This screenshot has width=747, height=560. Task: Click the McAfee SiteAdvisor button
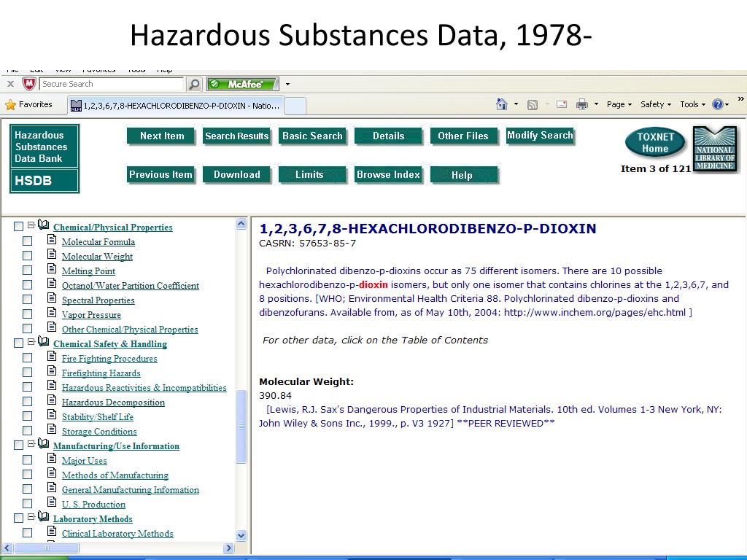[x=243, y=83]
